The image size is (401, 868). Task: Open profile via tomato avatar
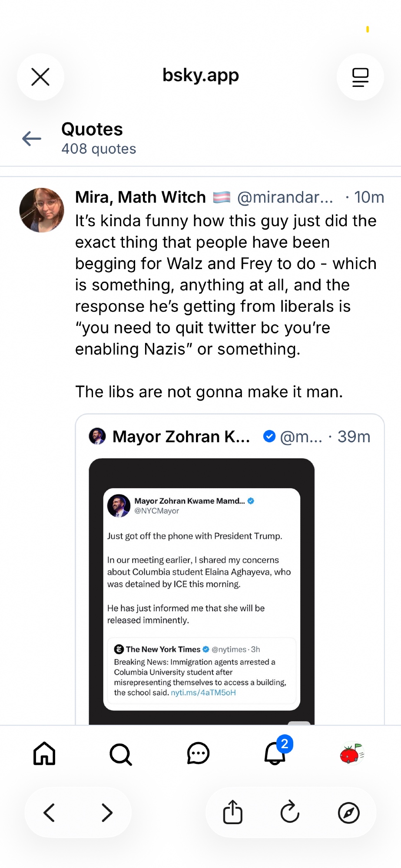(x=352, y=753)
